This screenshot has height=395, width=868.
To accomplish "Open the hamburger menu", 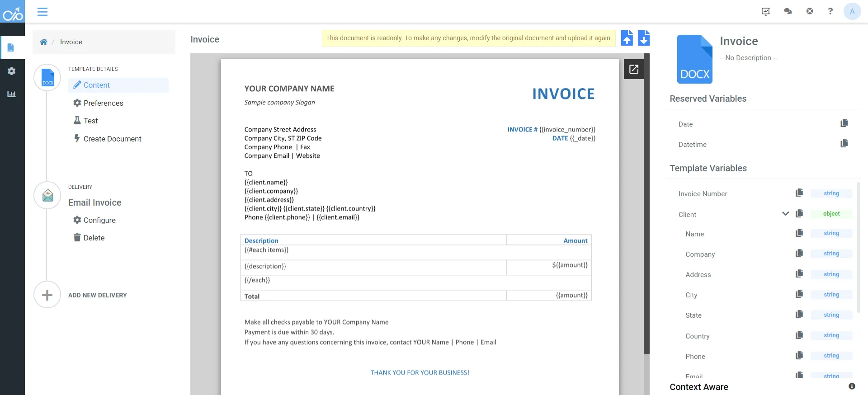I will pos(42,12).
